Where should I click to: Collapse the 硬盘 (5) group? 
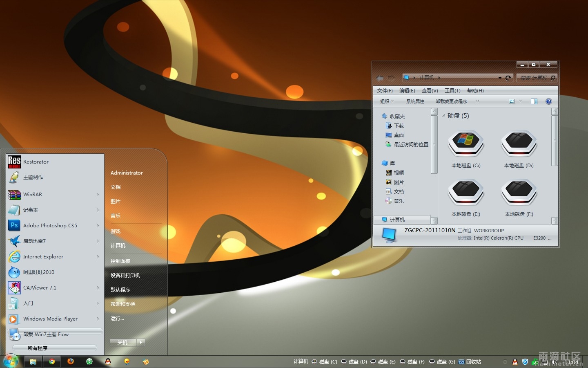(x=444, y=116)
